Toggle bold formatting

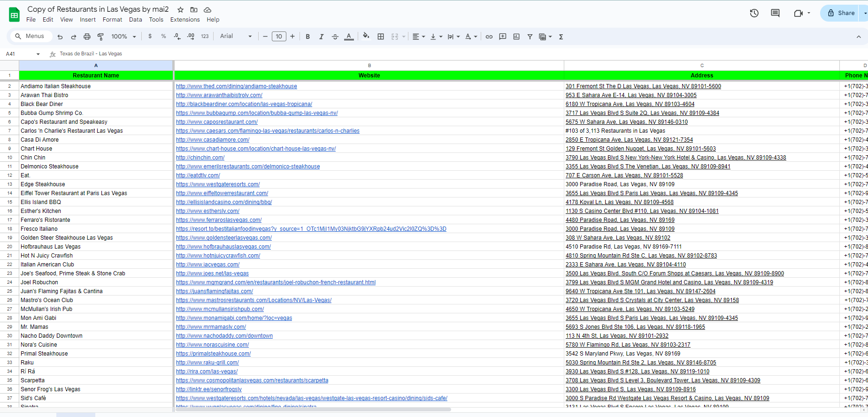[308, 37]
